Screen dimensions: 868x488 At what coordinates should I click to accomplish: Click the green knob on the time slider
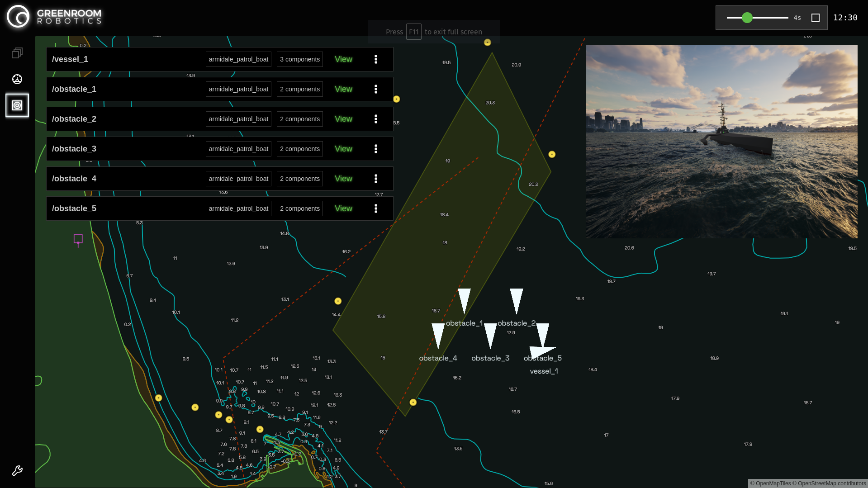[747, 18]
